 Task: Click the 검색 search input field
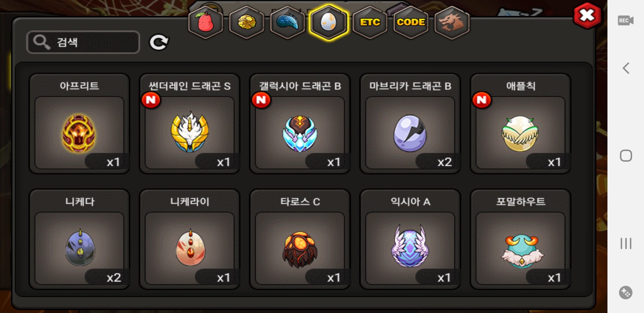[83, 42]
